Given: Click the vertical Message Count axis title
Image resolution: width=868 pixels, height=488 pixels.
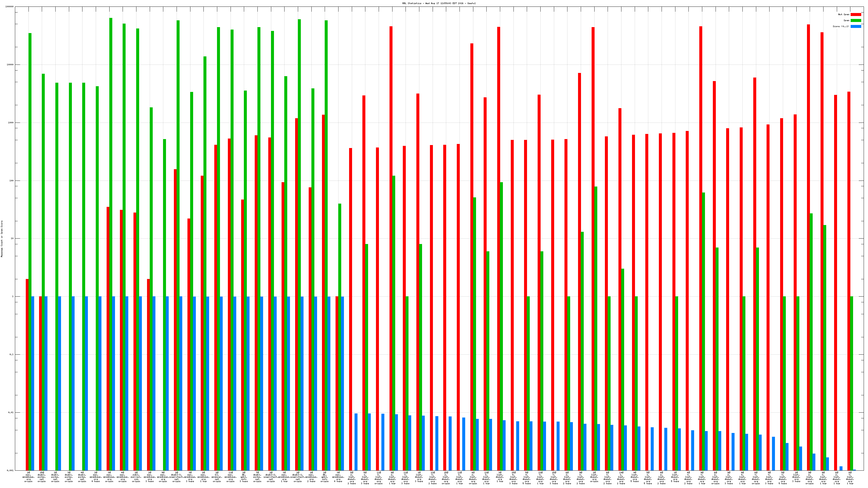Looking at the screenshot, I should coord(2,239).
